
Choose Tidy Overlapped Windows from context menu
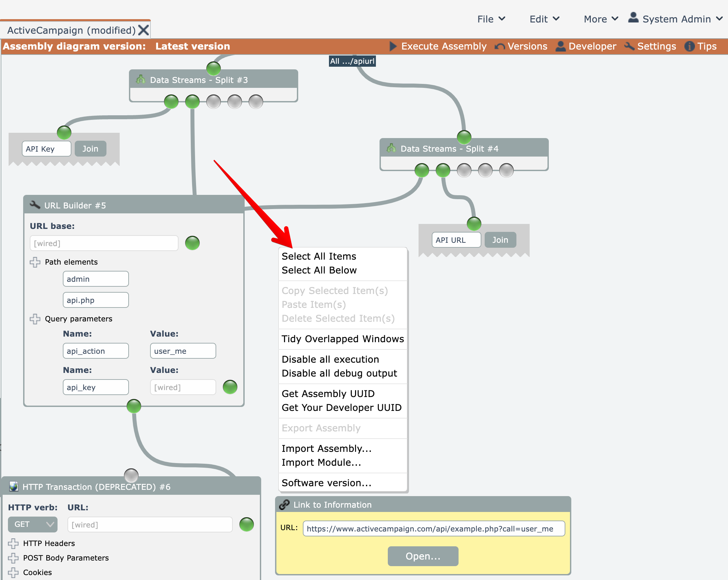(x=343, y=339)
